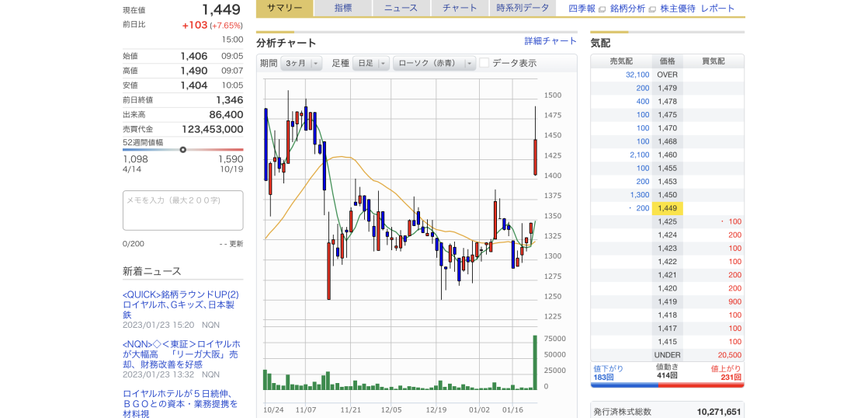Click the external-window icon beside 銘柄分析
Screen dimensions: 868x418
coord(651,9)
